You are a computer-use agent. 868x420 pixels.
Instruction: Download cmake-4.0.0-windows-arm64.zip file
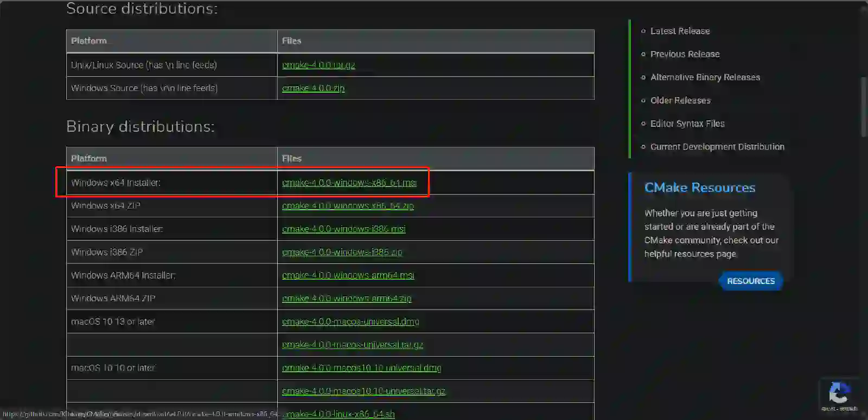[346, 299]
